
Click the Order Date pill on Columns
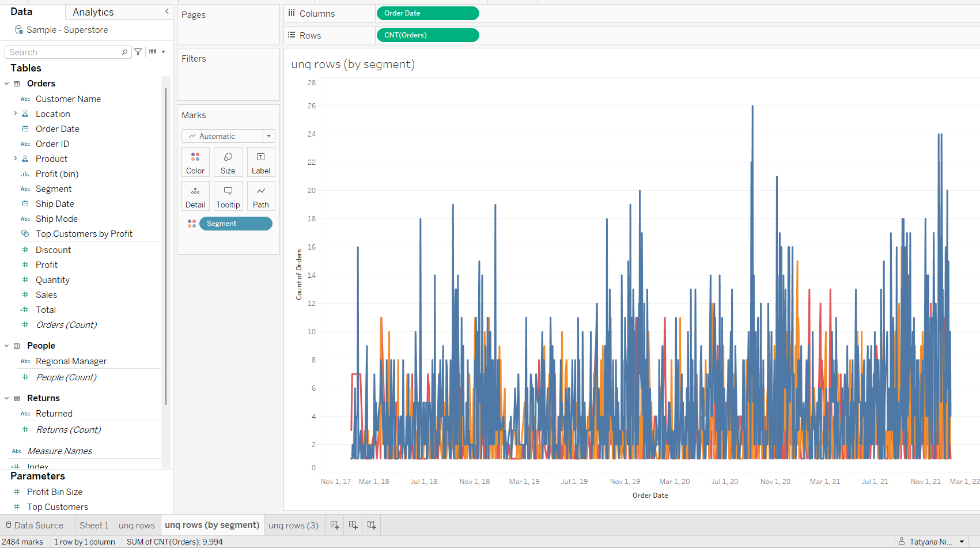pos(427,13)
